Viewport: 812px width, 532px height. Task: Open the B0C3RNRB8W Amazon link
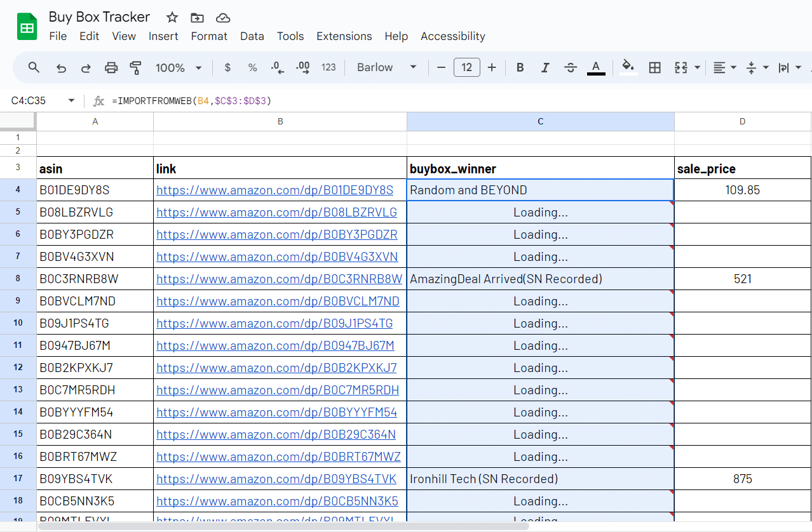click(279, 279)
